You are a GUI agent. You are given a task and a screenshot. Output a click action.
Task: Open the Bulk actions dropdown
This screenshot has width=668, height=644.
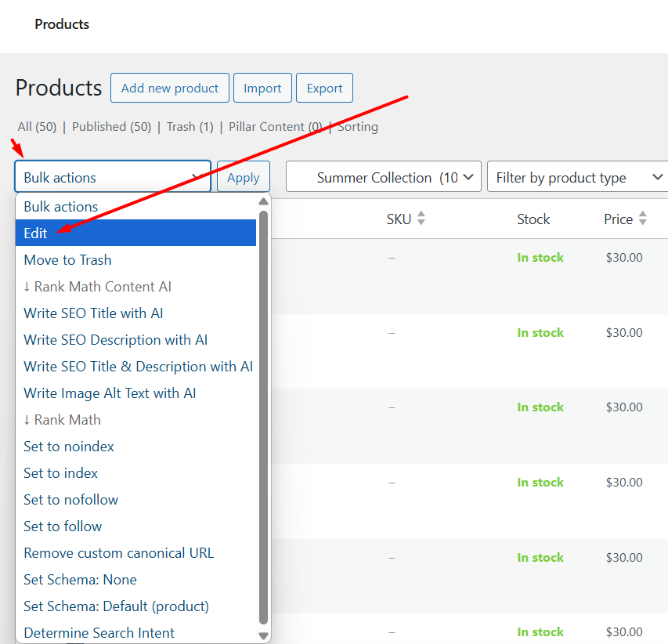[x=113, y=177]
